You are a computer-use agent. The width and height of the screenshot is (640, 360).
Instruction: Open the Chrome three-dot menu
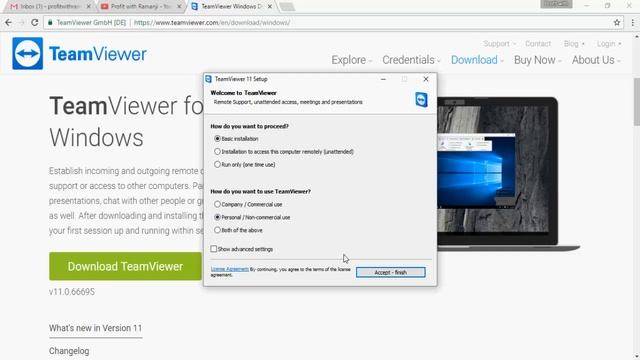click(633, 22)
